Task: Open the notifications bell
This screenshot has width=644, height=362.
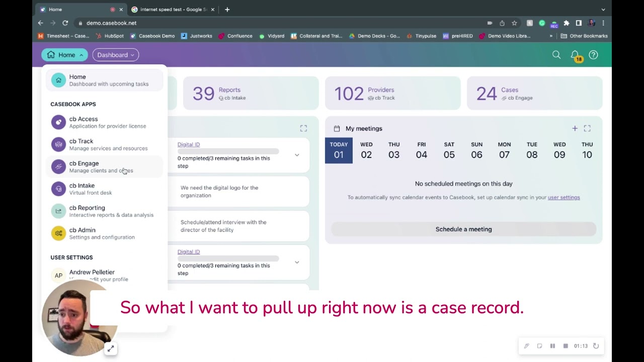Action: pos(575,55)
